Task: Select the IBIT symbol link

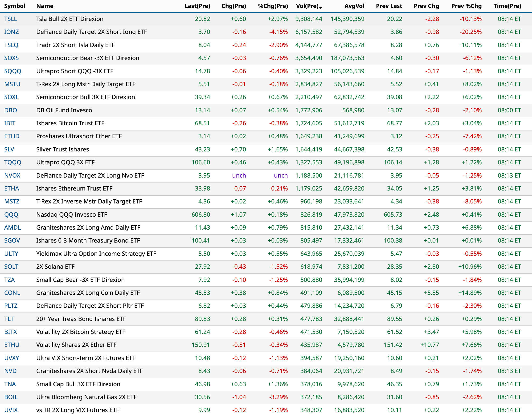Action: [10, 123]
